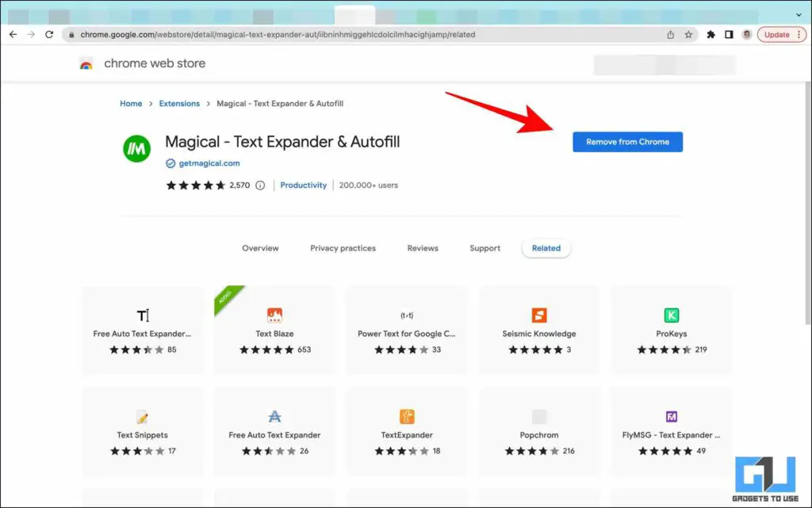Click the Update button in the toolbar
The height and width of the screenshot is (508, 812).
point(776,35)
